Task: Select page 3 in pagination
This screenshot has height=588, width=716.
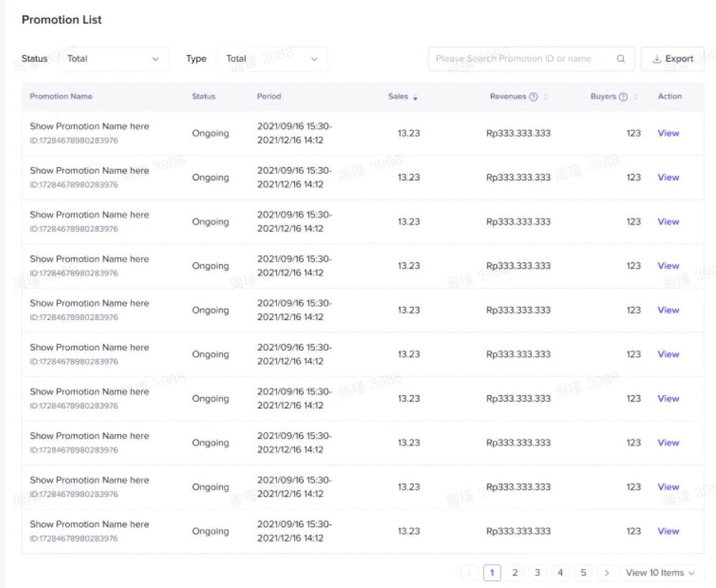Action: (x=538, y=572)
